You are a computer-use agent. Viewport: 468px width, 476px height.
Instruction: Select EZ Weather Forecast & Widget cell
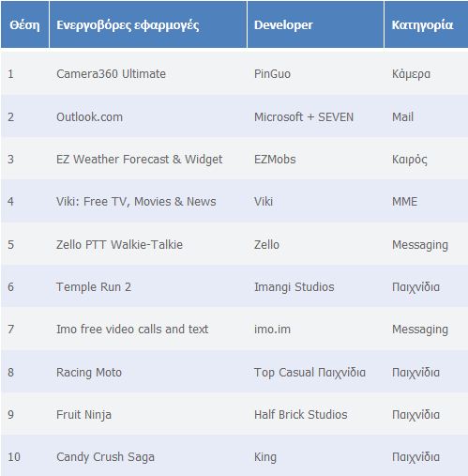(x=140, y=160)
